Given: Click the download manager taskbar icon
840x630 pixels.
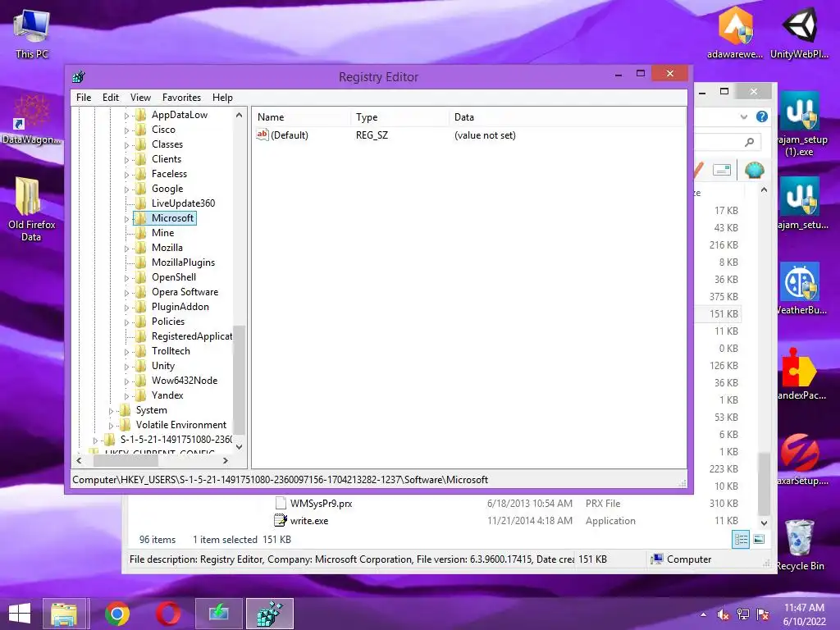Looking at the screenshot, I should [x=218, y=614].
